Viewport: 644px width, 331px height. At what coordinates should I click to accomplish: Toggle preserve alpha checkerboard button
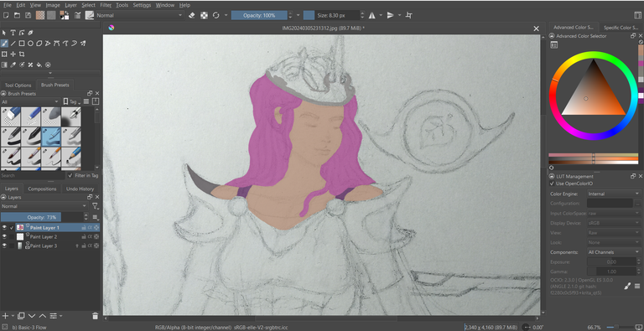click(204, 15)
